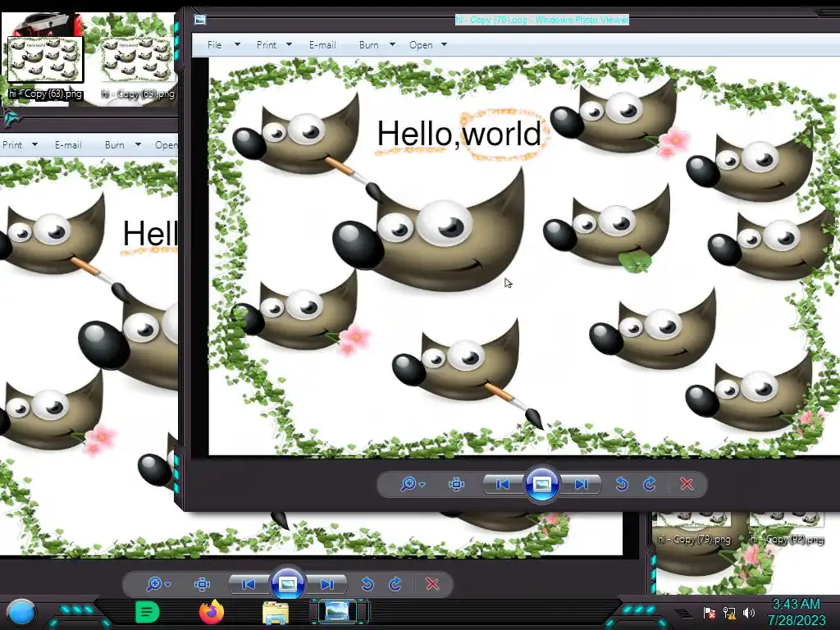Screen dimensions: 840x630
Task: Open Action Center flag tray icon
Action: [710, 613]
